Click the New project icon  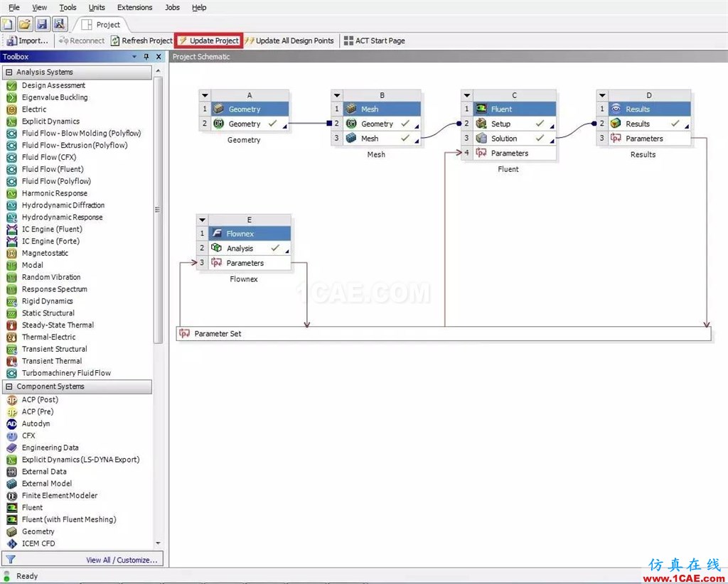[x=8, y=24]
